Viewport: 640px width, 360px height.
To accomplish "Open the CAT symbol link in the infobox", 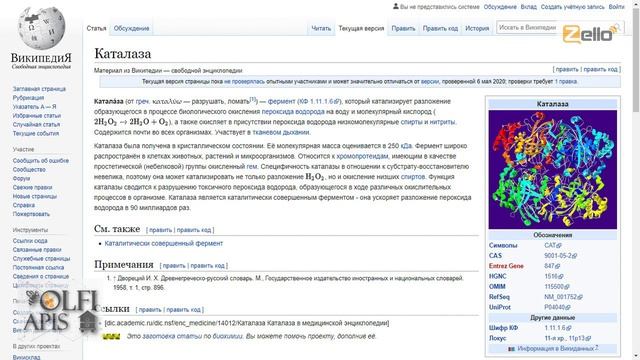I will click(553, 245).
